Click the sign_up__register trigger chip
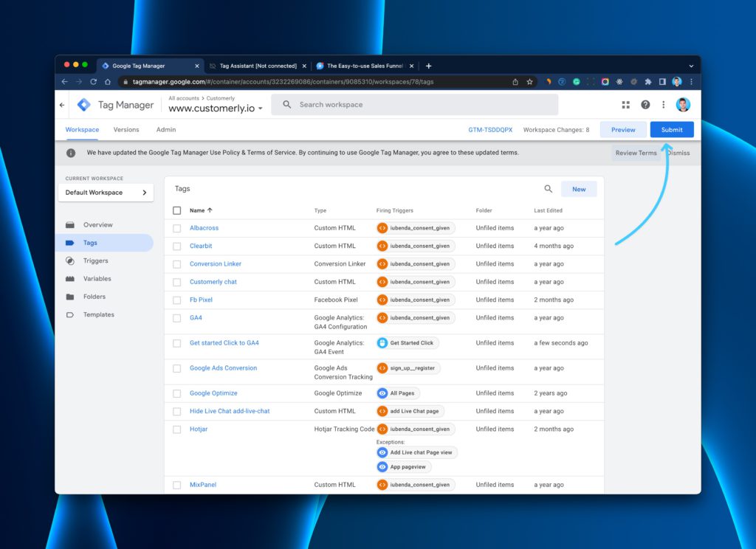The image size is (756, 549). click(x=408, y=368)
